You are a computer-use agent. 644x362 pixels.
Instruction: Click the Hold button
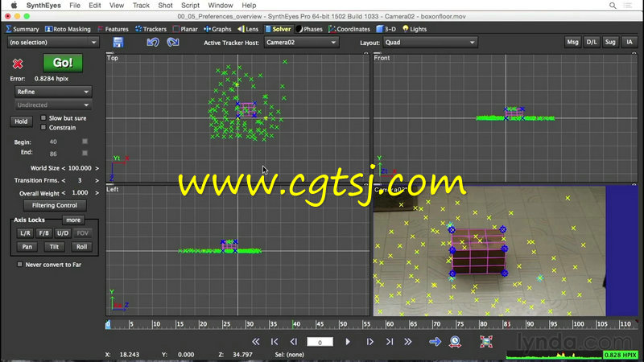click(x=21, y=121)
